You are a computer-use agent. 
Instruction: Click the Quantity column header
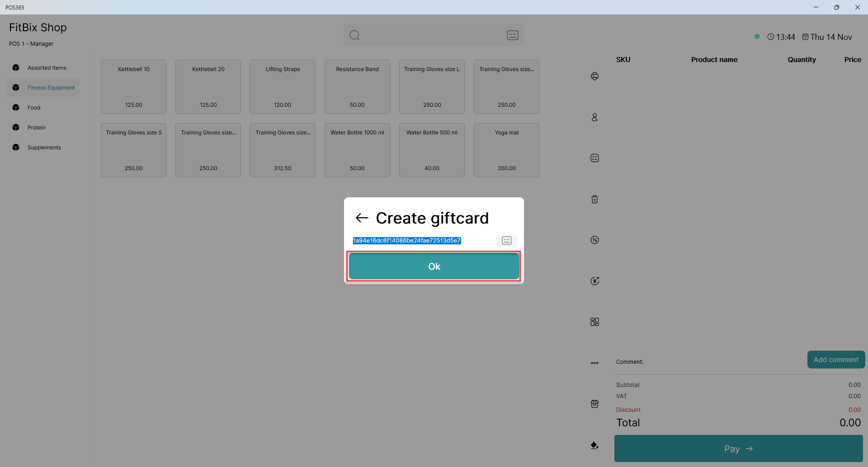click(x=802, y=60)
